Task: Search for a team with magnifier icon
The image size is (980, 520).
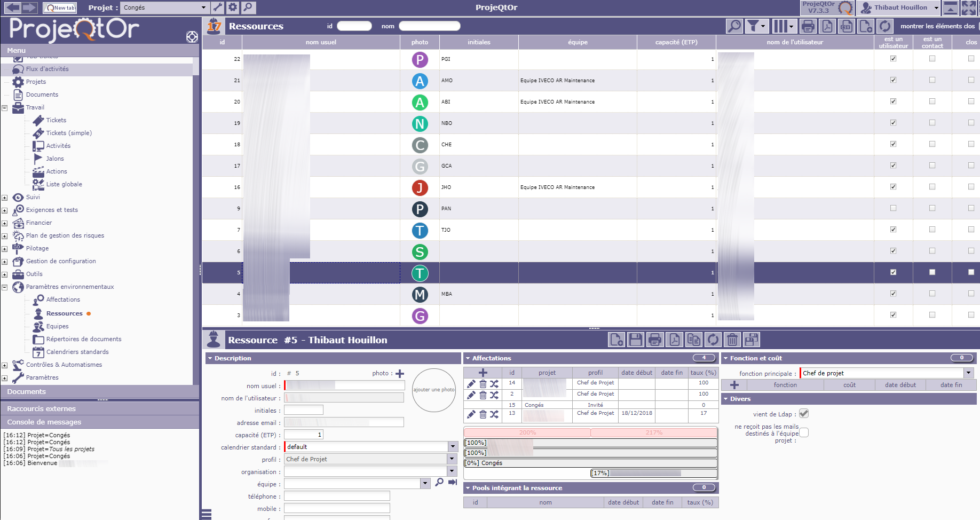Action: coord(439,483)
